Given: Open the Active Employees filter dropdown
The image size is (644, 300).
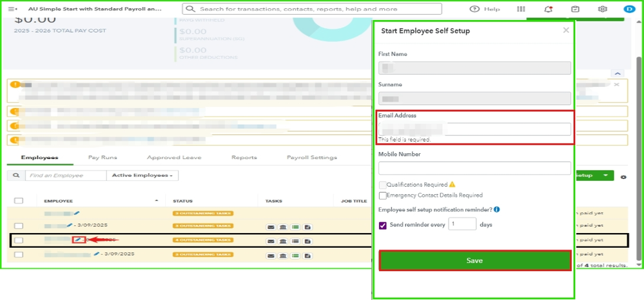Looking at the screenshot, I should tap(142, 175).
